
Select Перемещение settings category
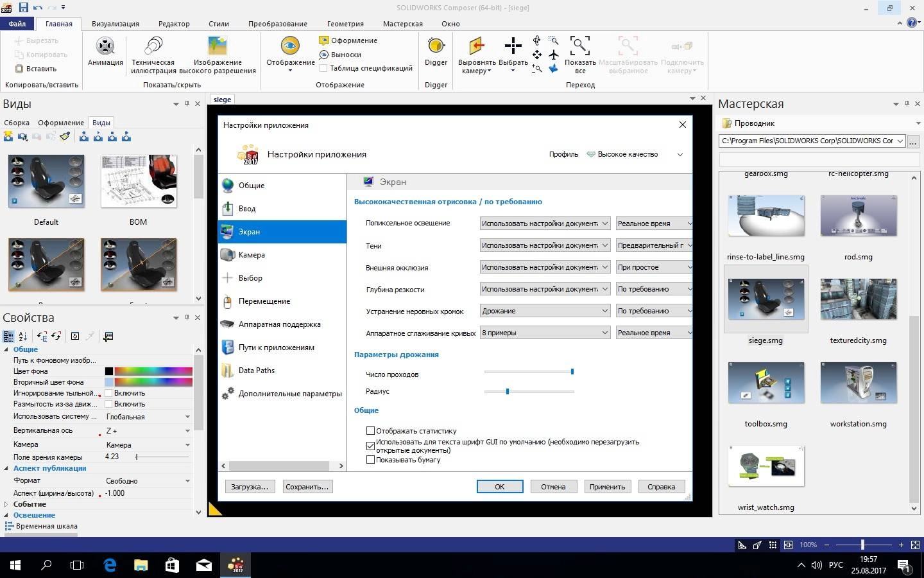pos(282,301)
